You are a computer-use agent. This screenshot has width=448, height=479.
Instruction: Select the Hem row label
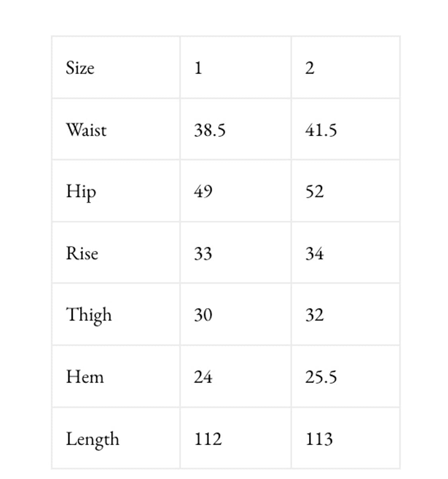(x=85, y=377)
